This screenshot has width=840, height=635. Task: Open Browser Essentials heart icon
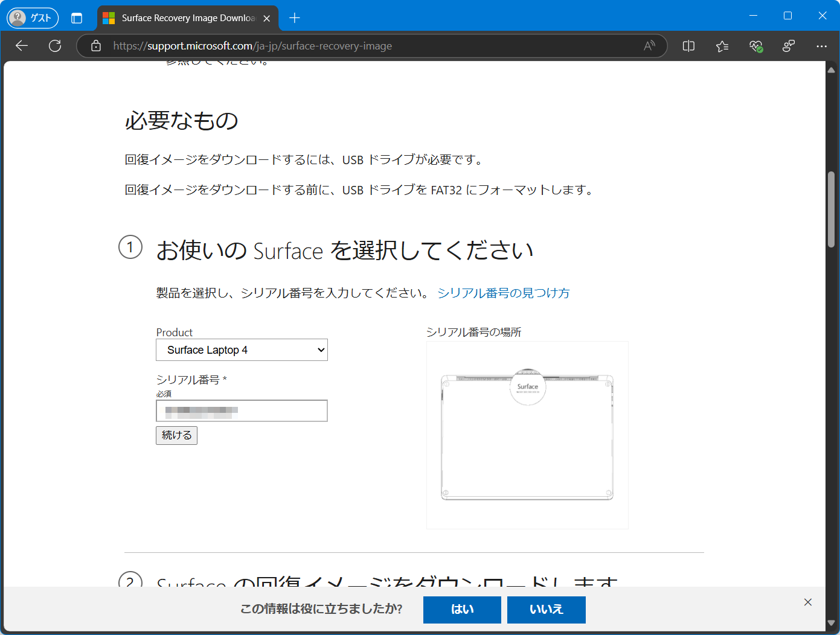pyautogui.click(x=755, y=46)
